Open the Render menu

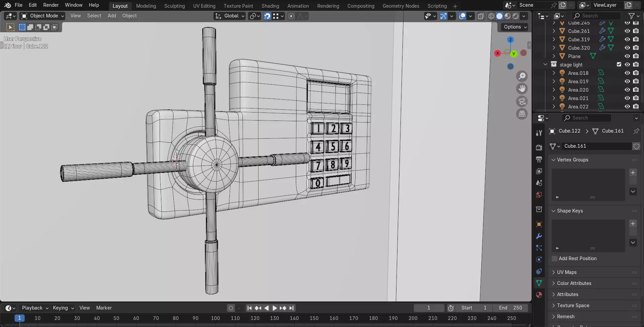51,5
